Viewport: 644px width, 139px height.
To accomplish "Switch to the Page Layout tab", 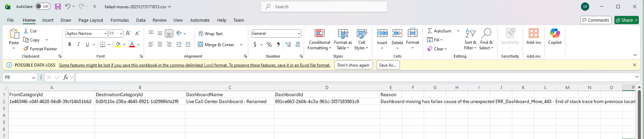I will pos(91,20).
